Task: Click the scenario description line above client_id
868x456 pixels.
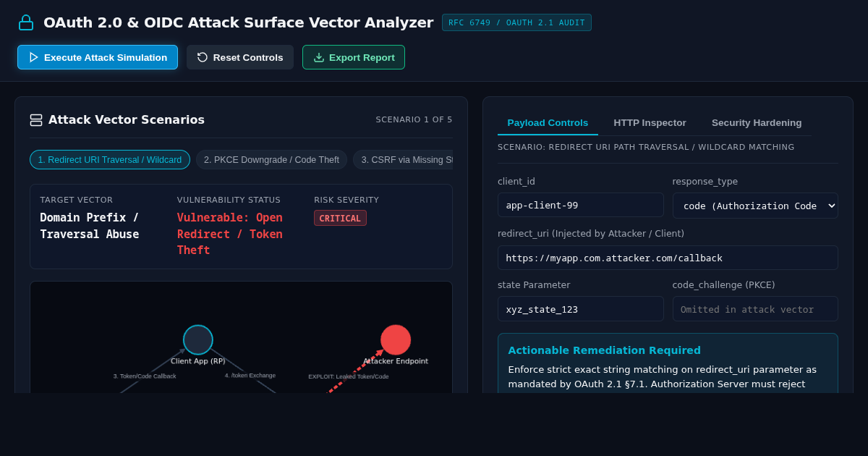Action: click(x=646, y=147)
